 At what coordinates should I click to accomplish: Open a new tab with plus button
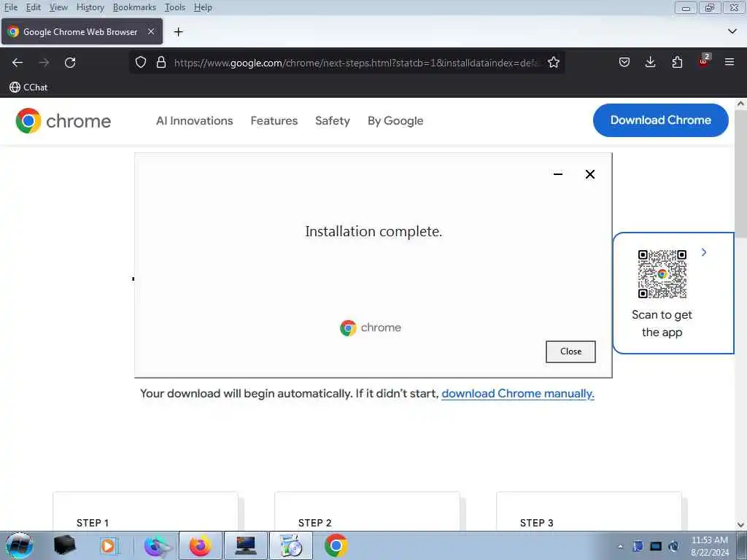pyautogui.click(x=179, y=32)
